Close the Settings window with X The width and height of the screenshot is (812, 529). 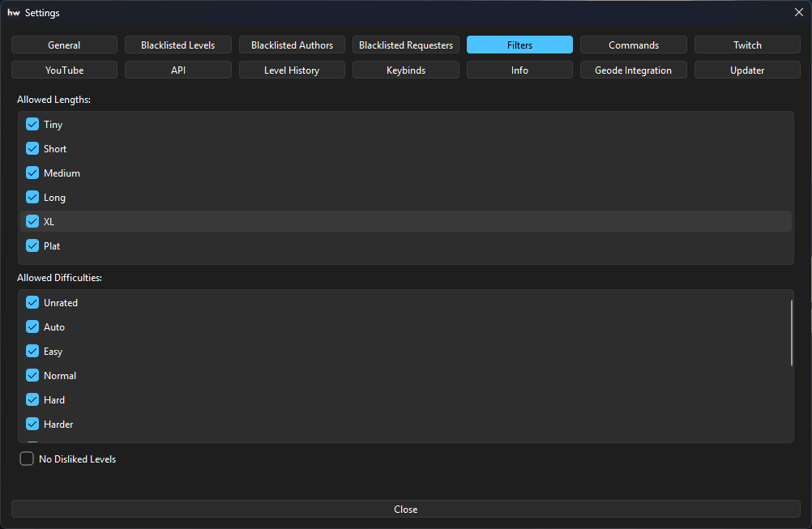798,12
